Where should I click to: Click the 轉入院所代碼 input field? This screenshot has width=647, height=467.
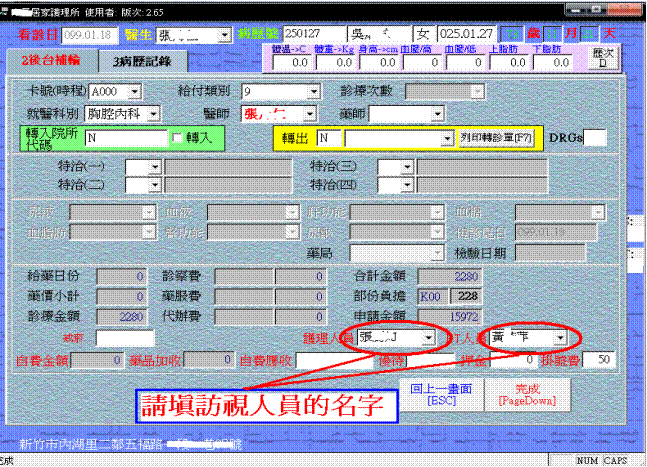pyautogui.click(x=124, y=137)
